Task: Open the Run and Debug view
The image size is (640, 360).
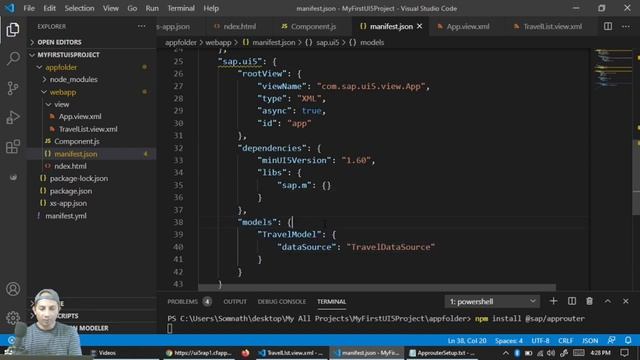Action: pyautogui.click(x=13, y=118)
